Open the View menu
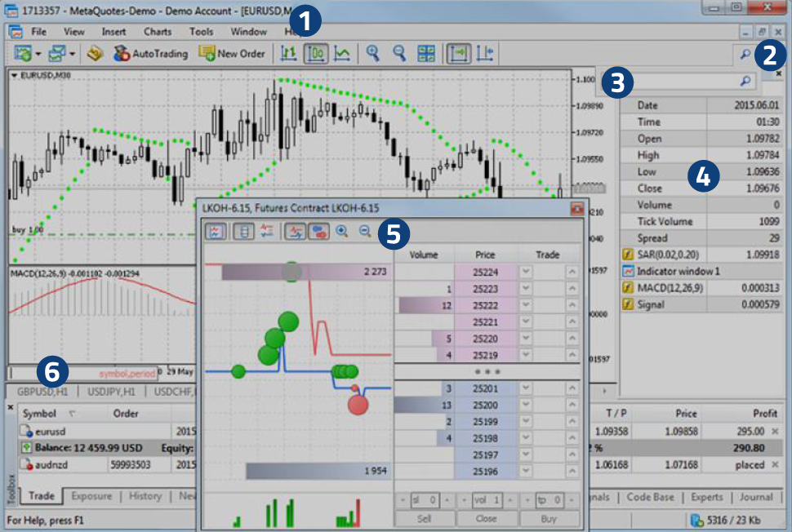Viewport: 792px width, 532px height. (73, 31)
